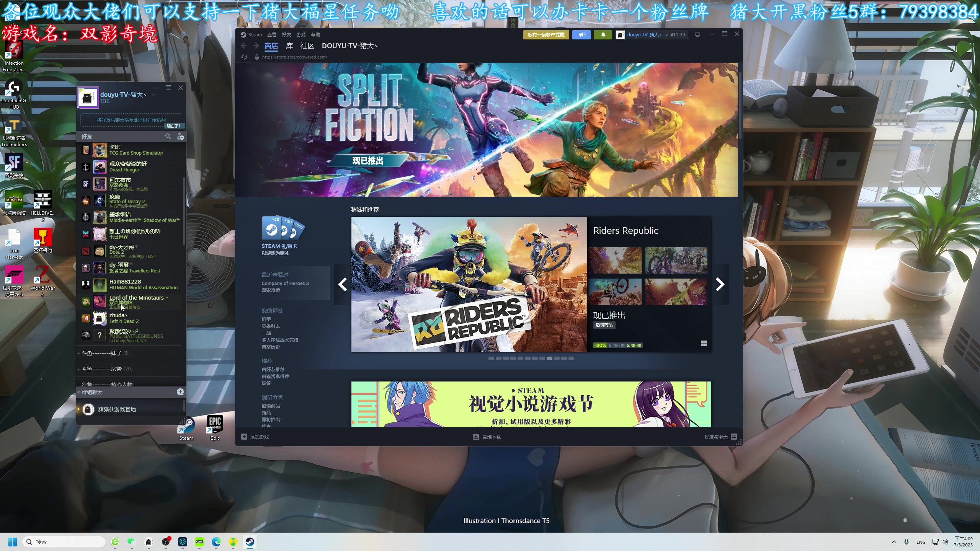Viewport: 980px width, 551px height.
Task: Select the highlighted carousel pagination dot
Action: point(549,358)
